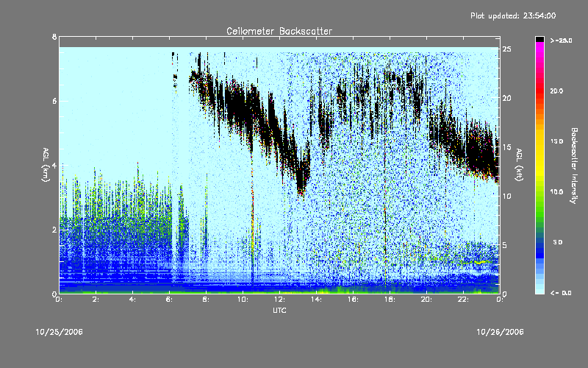The width and height of the screenshot is (588, 368).
Task: Click the '22:' hour tick on UTC axis
Action: coord(464,300)
